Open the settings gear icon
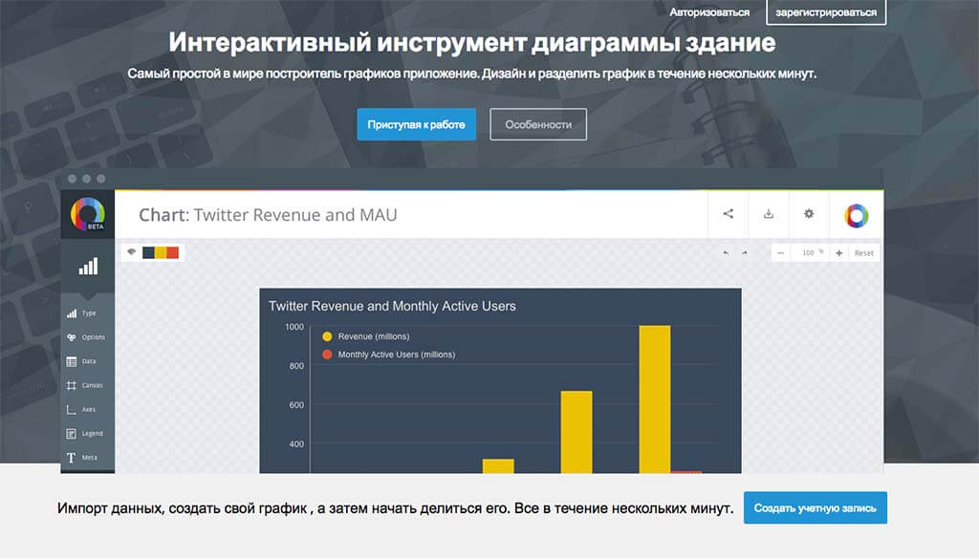Screen dimensions: 979x560 click(x=809, y=214)
